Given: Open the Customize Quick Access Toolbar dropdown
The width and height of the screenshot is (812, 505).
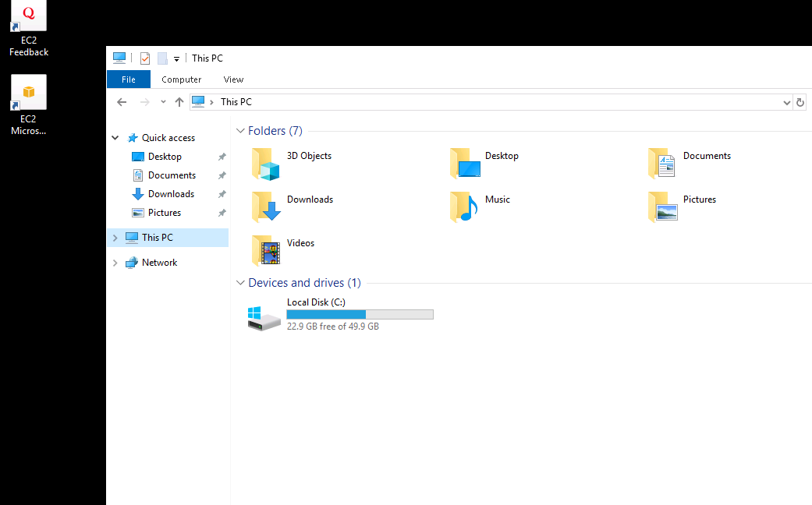Looking at the screenshot, I should click(x=177, y=59).
